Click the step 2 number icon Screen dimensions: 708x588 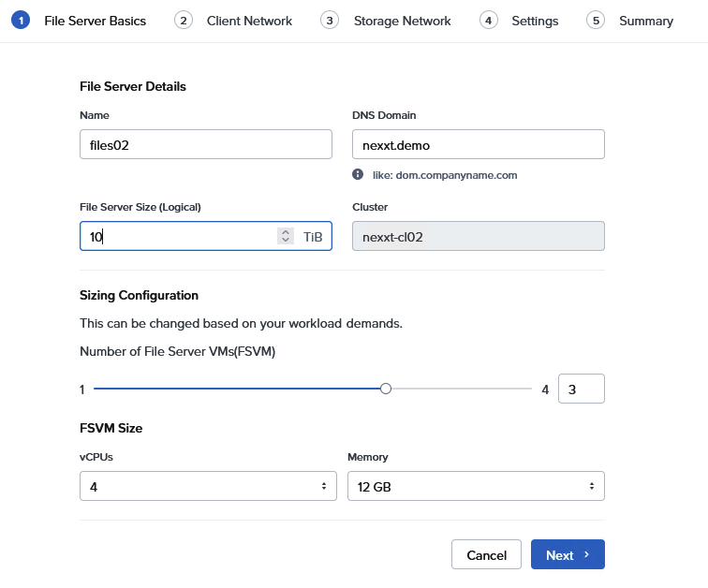184,21
